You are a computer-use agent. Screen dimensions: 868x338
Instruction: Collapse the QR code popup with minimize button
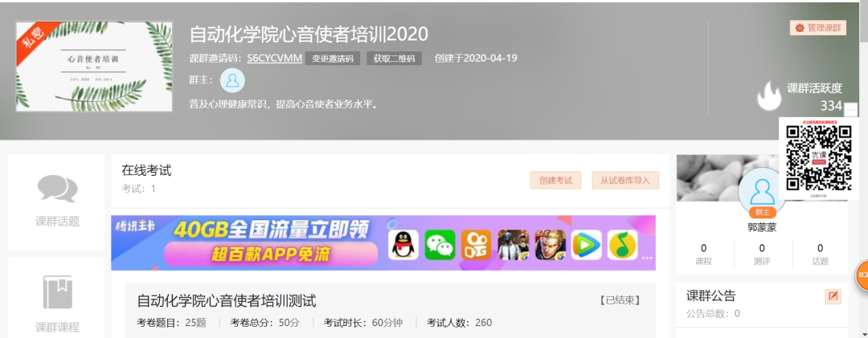click(851, 110)
